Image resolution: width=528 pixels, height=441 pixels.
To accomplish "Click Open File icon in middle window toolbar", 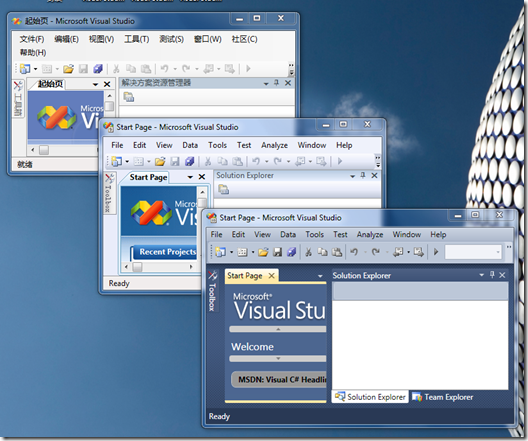I will pos(160,162).
